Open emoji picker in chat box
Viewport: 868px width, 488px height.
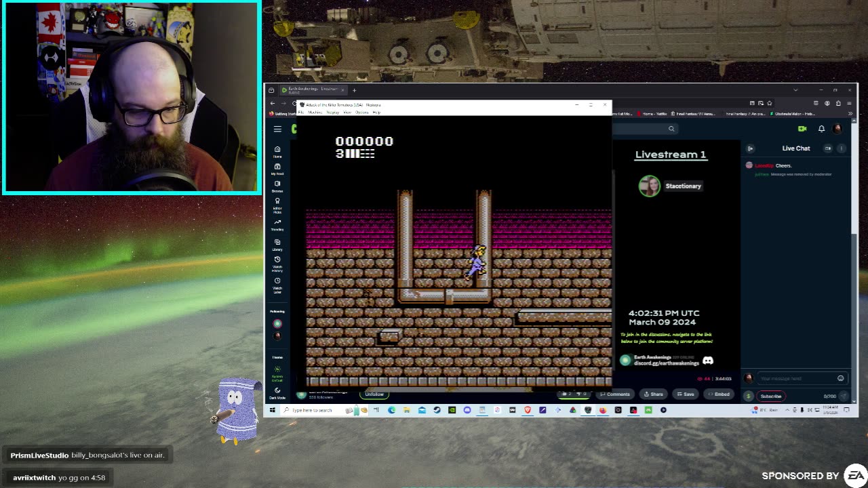click(x=840, y=378)
